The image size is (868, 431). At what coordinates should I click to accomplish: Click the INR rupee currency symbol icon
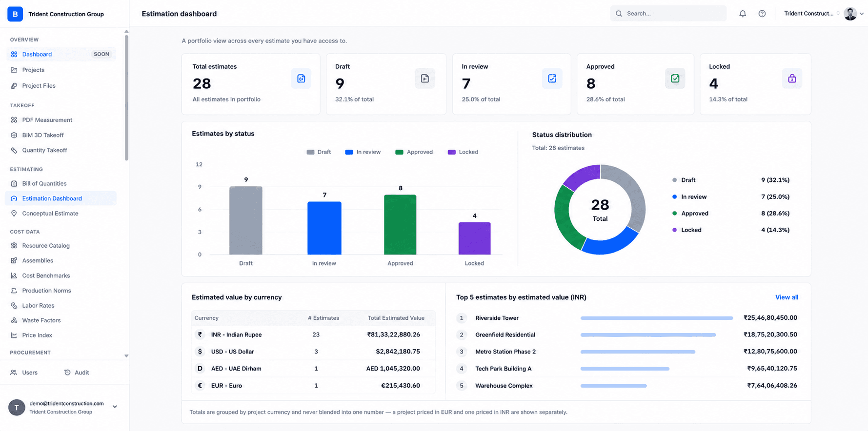(200, 334)
